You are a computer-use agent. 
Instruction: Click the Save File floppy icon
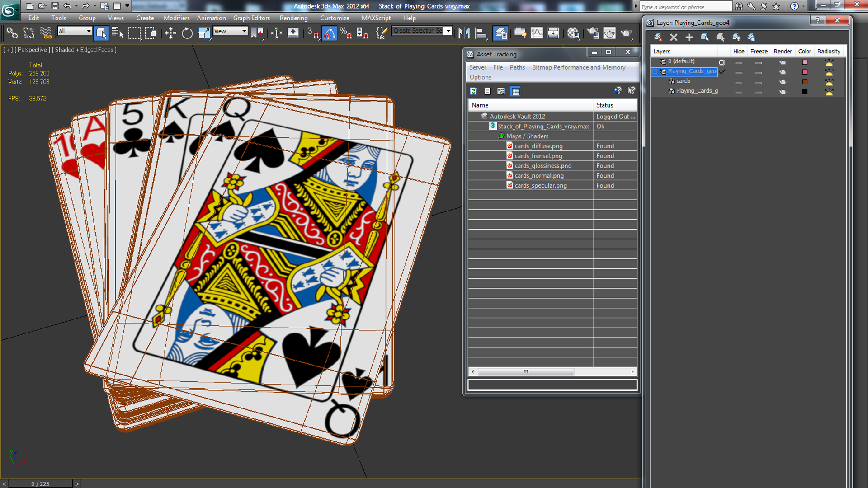pos(55,6)
